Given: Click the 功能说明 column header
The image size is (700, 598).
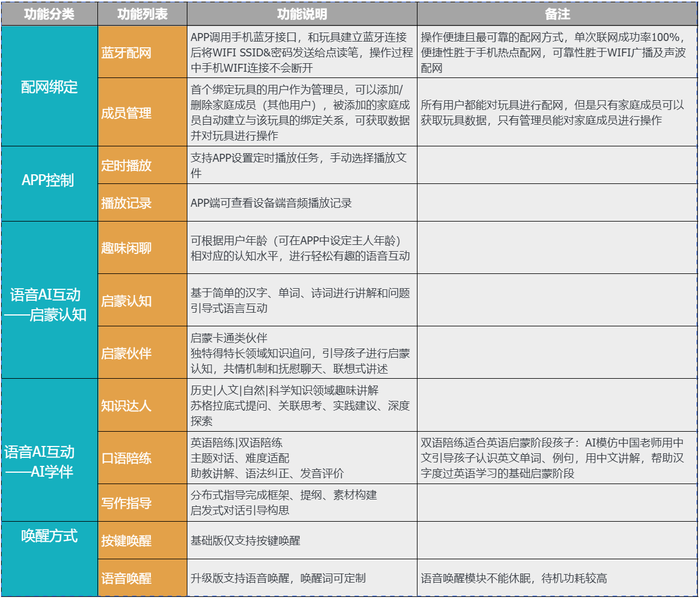Looking at the screenshot, I should pyautogui.click(x=302, y=14).
